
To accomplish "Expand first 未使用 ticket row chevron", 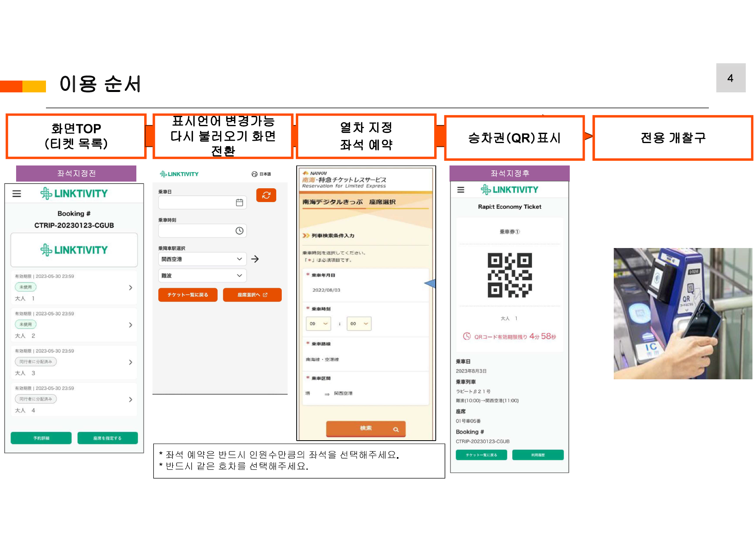I will point(130,288).
